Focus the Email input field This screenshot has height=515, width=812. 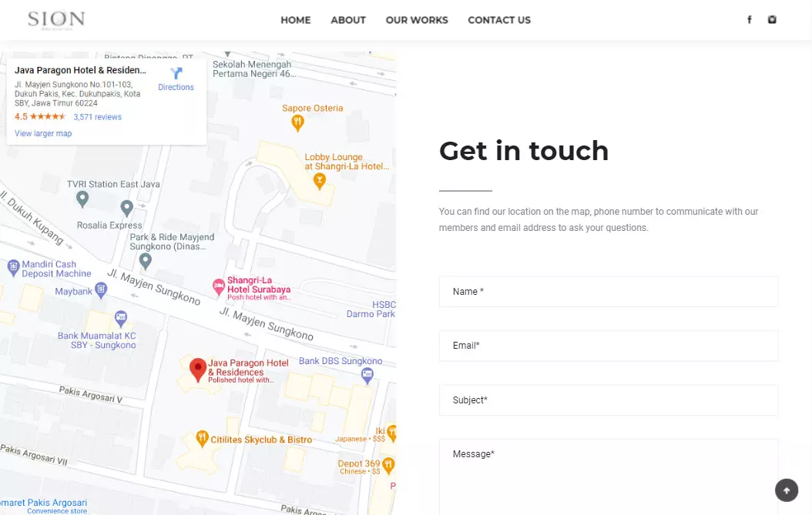[609, 346]
